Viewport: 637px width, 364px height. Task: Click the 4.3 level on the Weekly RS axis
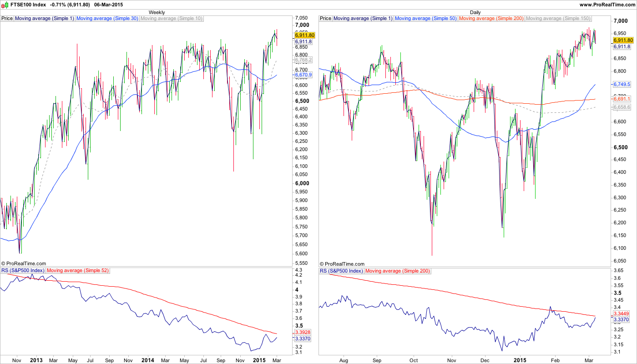pos(298,270)
